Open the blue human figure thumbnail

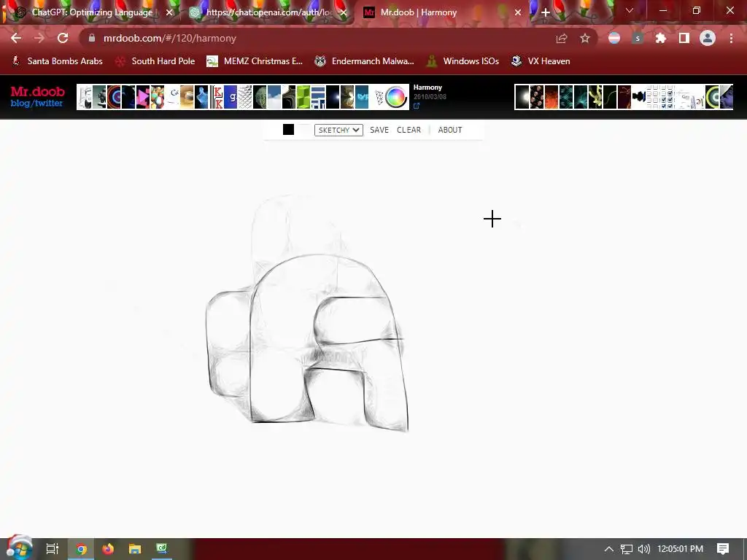(201, 97)
